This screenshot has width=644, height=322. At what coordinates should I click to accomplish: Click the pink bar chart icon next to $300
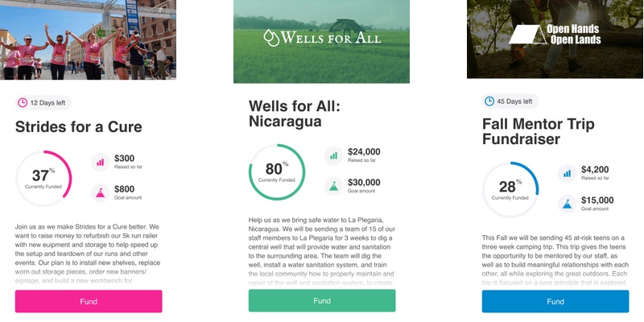[x=101, y=162]
